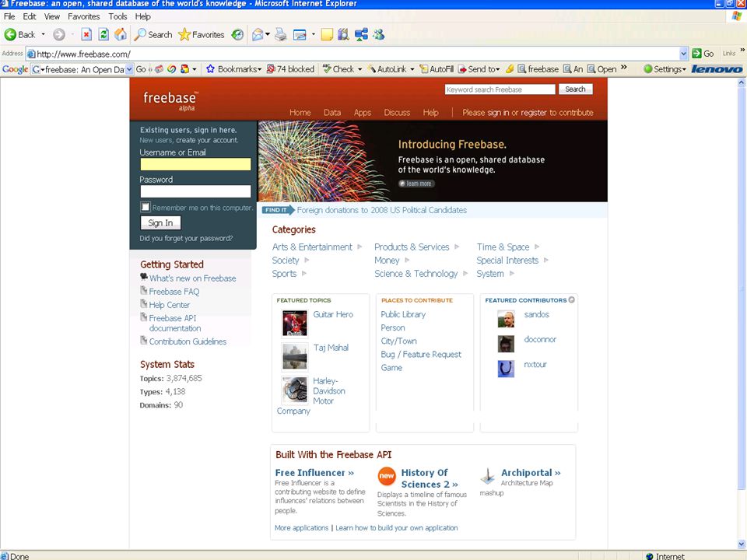Viewport: 747px width, 560px height.
Task: Open the Back button history dropdown arrow
Action: coord(43,34)
